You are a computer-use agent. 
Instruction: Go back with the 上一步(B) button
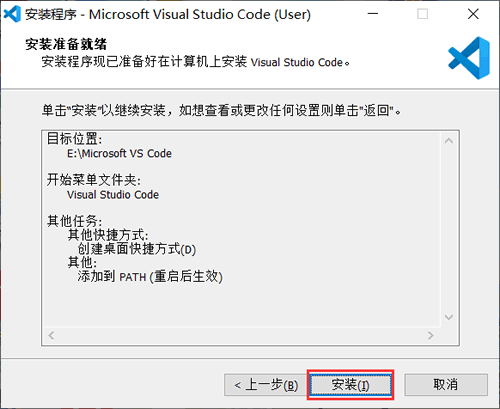click(266, 385)
